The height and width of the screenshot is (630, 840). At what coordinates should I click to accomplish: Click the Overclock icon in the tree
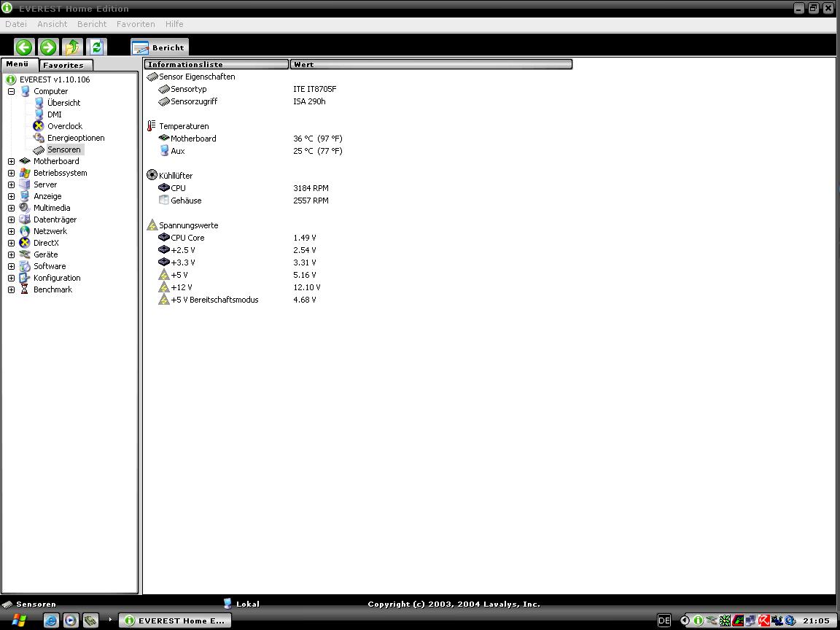[x=39, y=126]
